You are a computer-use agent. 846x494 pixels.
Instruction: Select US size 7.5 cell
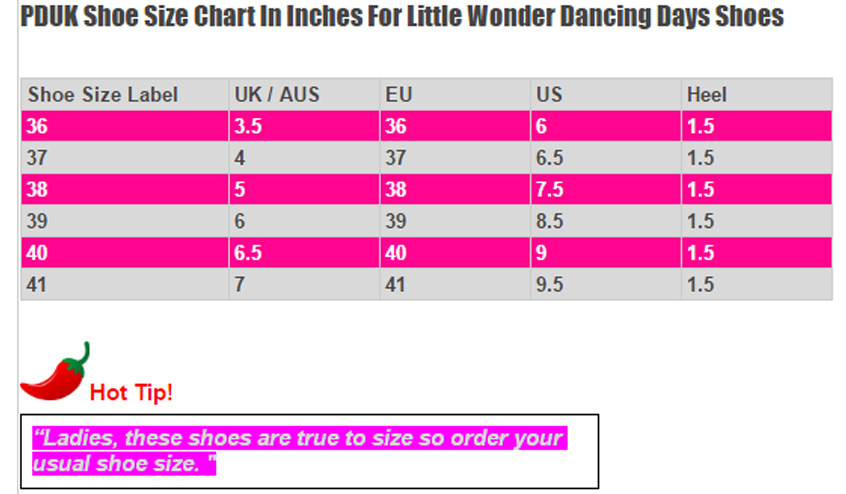click(606, 189)
